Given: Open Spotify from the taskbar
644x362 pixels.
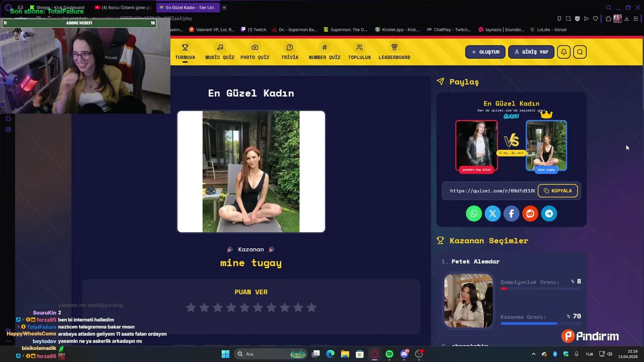Looking at the screenshot, I should [x=389, y=354].
